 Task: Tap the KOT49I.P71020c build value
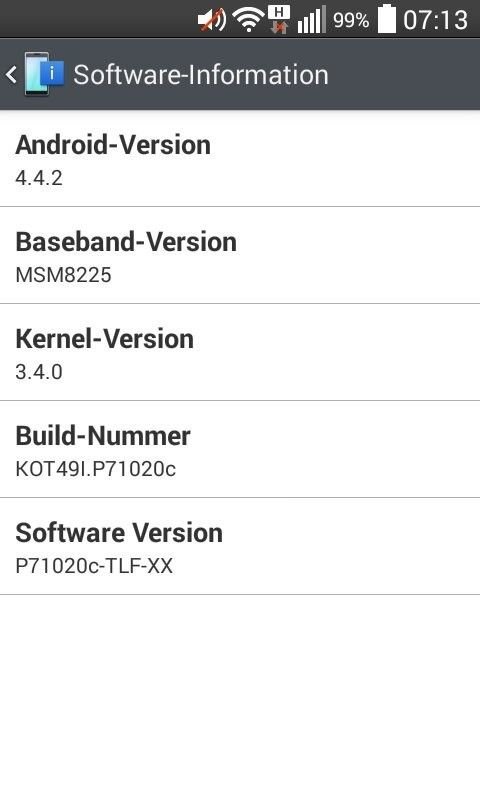point(95,469)
